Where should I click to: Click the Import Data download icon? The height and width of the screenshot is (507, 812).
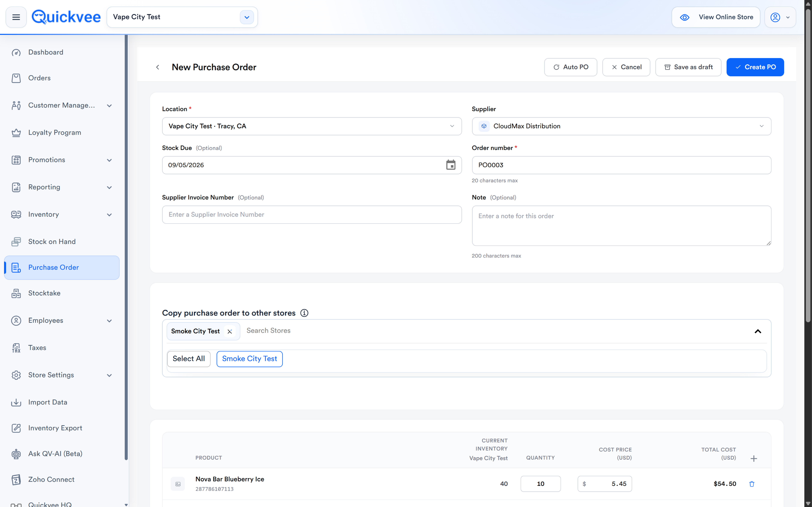click(16, 402)
